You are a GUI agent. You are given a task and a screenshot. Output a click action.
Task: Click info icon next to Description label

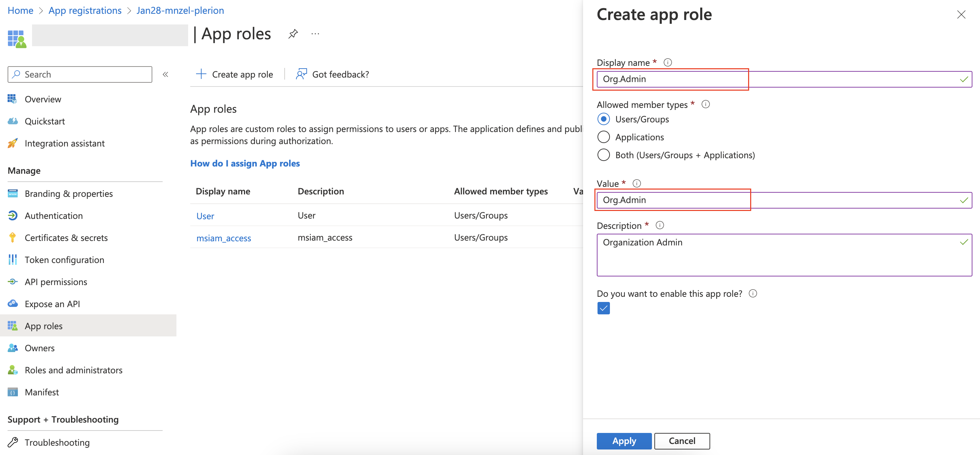660,225
